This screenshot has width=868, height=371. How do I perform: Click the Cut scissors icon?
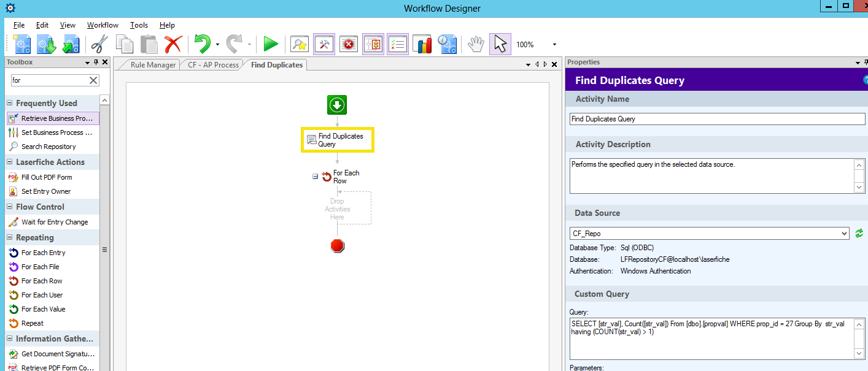point(99,44)
